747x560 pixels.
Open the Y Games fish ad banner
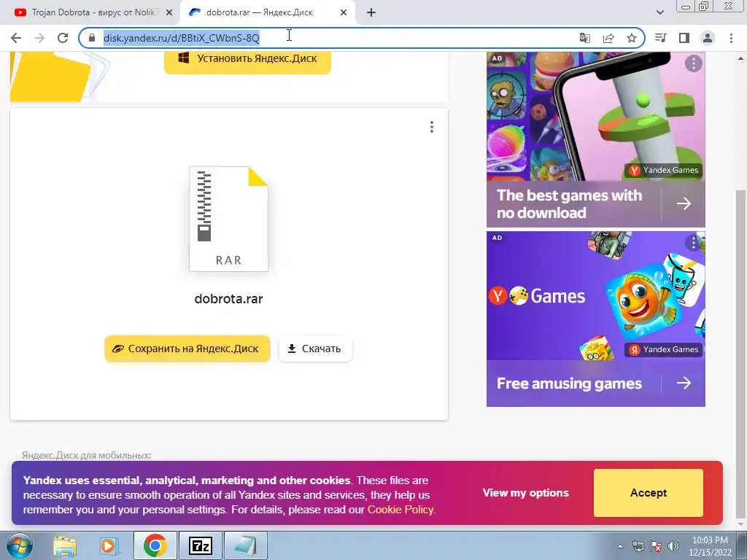coord(595,296)
